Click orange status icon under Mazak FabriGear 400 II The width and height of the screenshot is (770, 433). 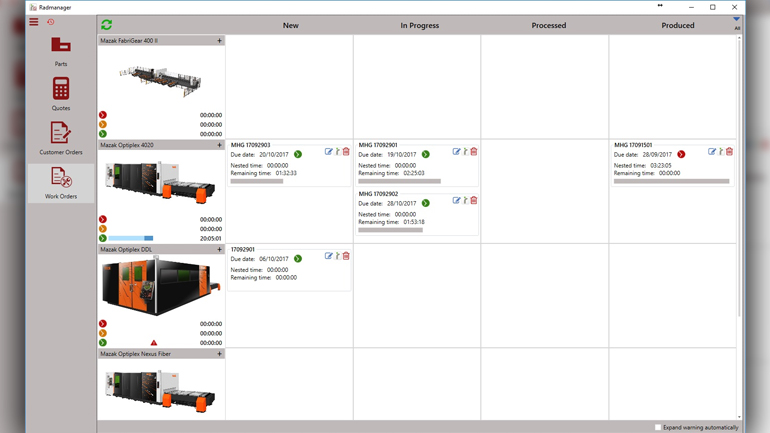(103, 124)
